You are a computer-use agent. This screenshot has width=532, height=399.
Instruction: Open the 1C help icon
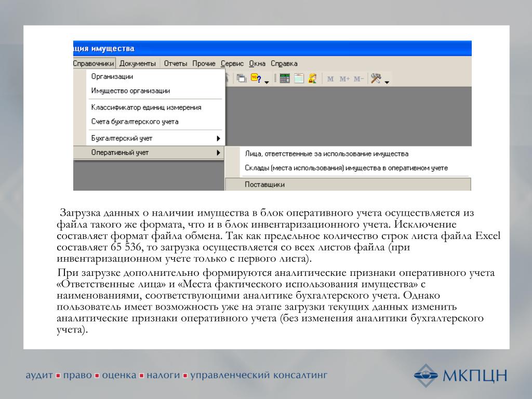tap(256, 78)
